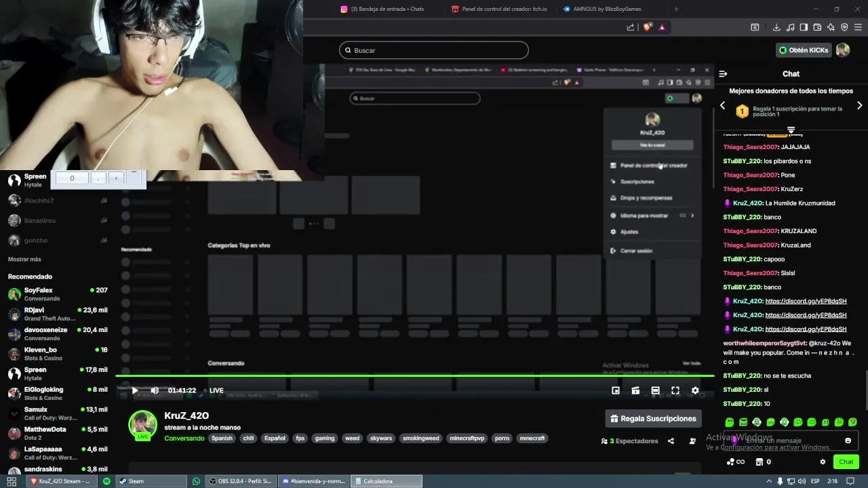Open davooxeneize recommended channel
Image resolution: width=868 pixels, height=488 pixels.
click(x=58, y=333)
